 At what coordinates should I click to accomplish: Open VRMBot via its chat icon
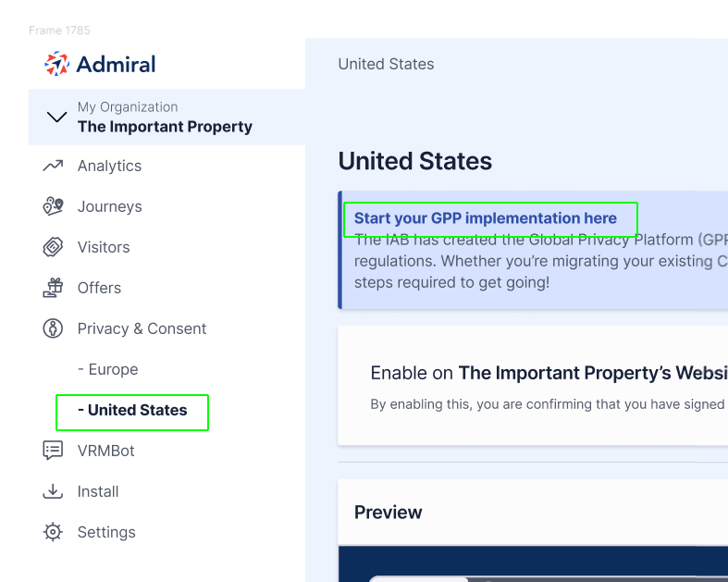tap(53, 451)
